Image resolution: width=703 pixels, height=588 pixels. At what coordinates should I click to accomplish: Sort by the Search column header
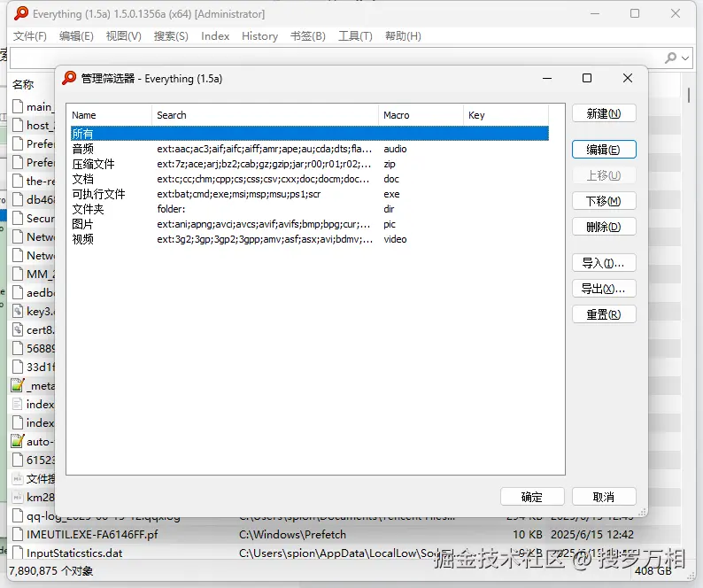pyautogui.click(x=265, y=115)
